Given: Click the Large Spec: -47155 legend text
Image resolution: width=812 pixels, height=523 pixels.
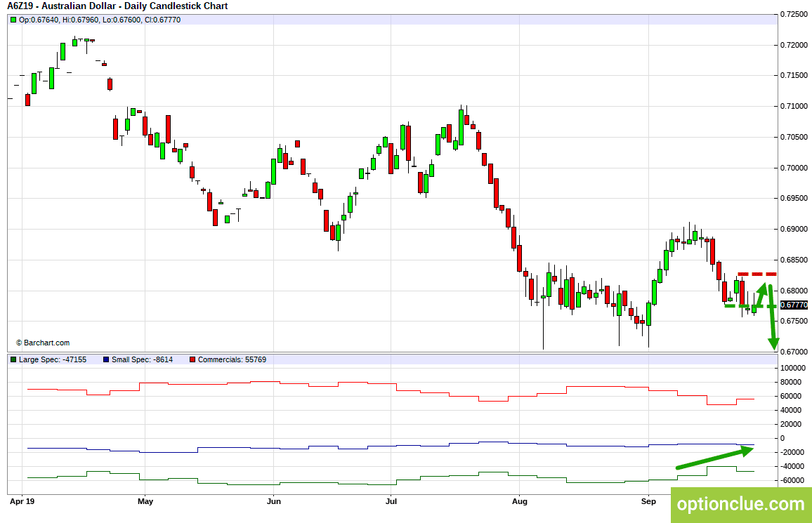Looking at the screenshot, I should click(x=53, y=359).
